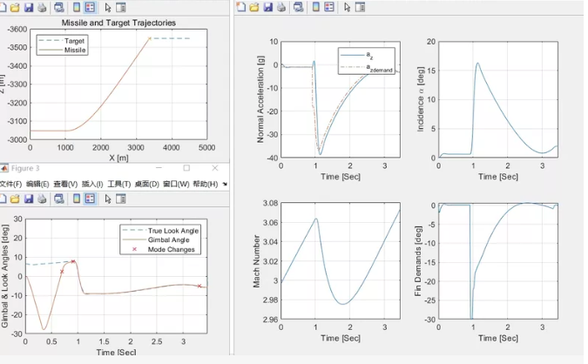Toggle Insert Colorbar in Figure 3 toolbar
Image resolution: width=588 pixels, height=364 pixels.
coord(77,199)
